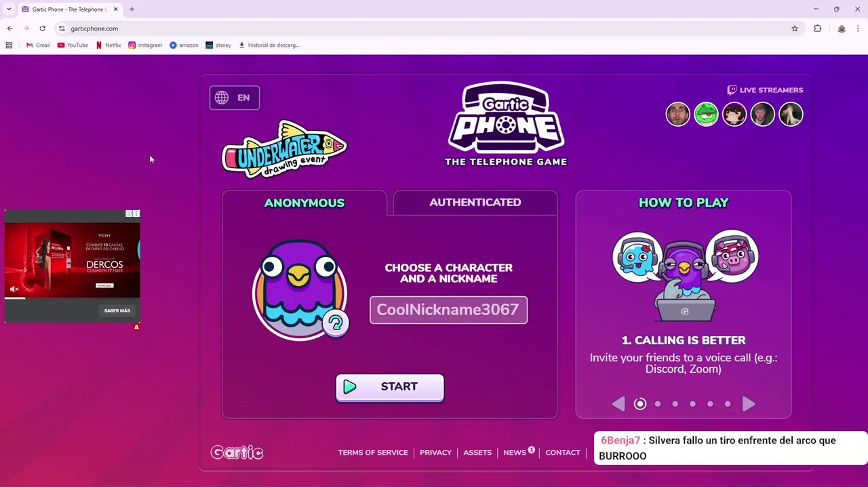Click the red ad badge below advertisement
This screenshot has width=868, height=488.
click(136, 327)
